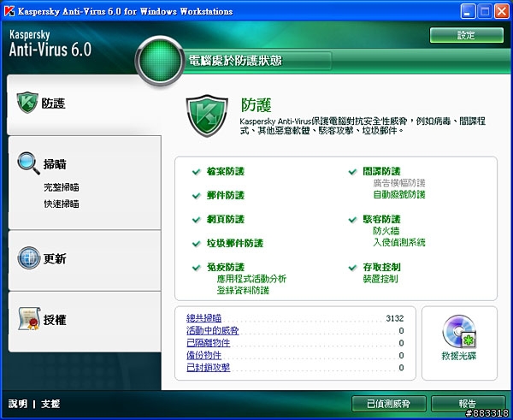Image resolution: width=513 pixels, height=420 pixels.
Task: Open 已隔離物件 link
Action: (x=208, y=343)
